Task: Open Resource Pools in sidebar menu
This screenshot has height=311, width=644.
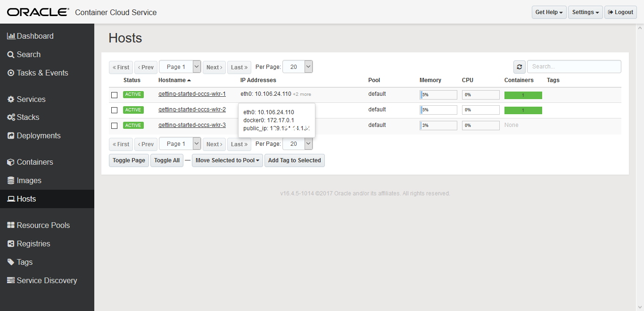Action: click(43, 225)
